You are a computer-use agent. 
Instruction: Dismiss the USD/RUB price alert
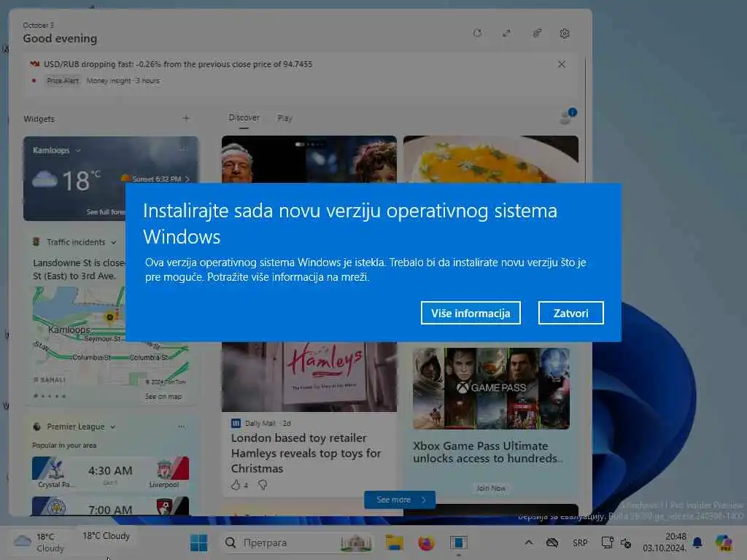pyautogui.click(x=562, y=64)
